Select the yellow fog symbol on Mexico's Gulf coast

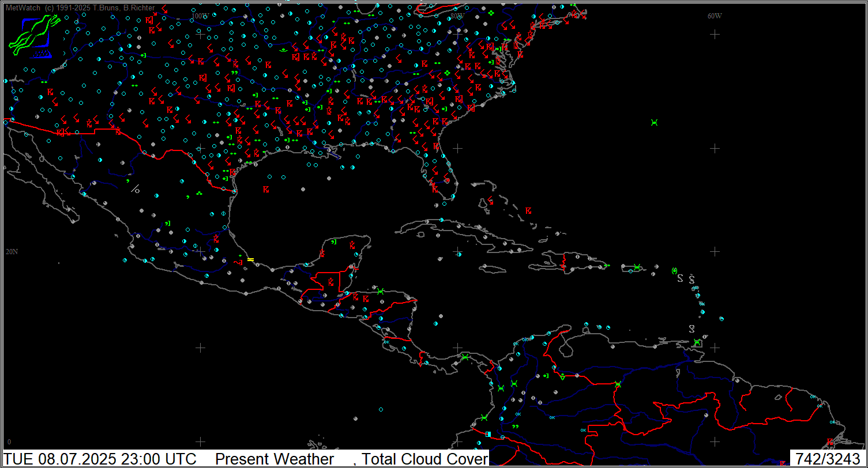[250, 259]
